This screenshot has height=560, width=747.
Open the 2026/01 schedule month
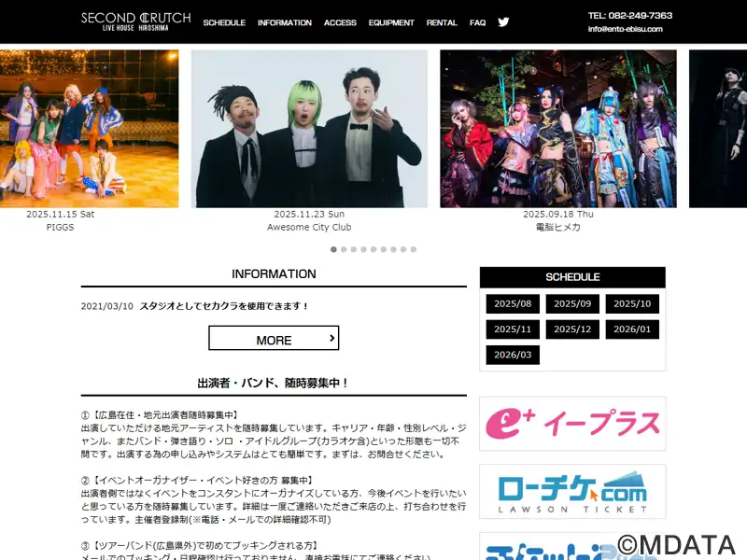pyautogui.click(x=632, y=329)
